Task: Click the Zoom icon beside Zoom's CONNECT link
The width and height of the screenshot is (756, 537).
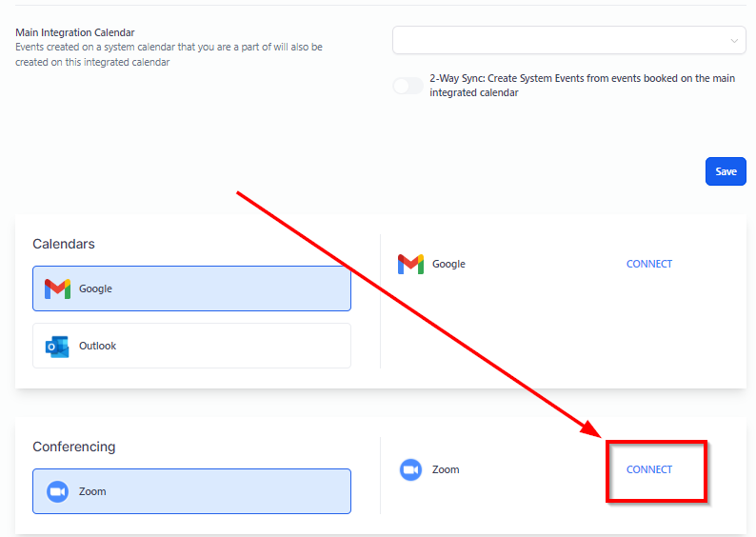Action: point(410,469)
